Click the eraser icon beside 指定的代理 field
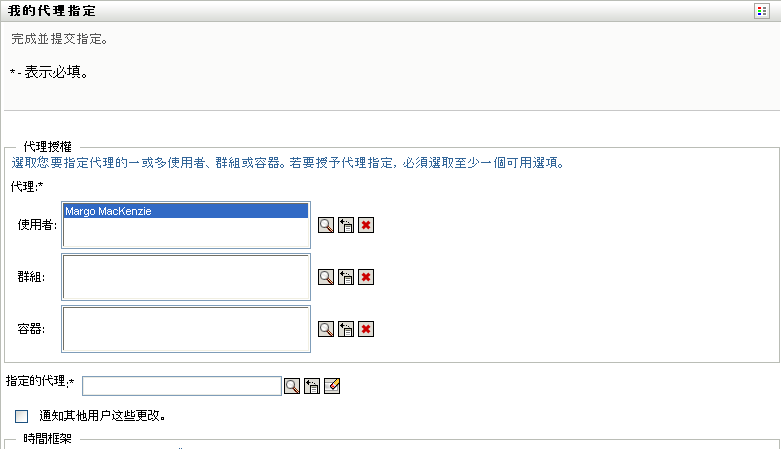The width and height of the screenshot is (781, 449). point(332,385)
